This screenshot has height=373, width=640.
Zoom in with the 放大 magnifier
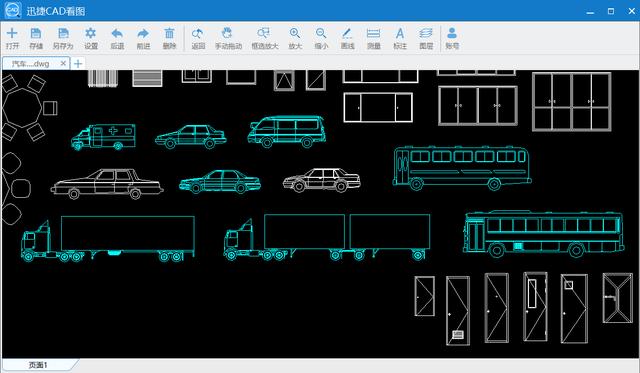pyautogui.click(x=295, y=38)
